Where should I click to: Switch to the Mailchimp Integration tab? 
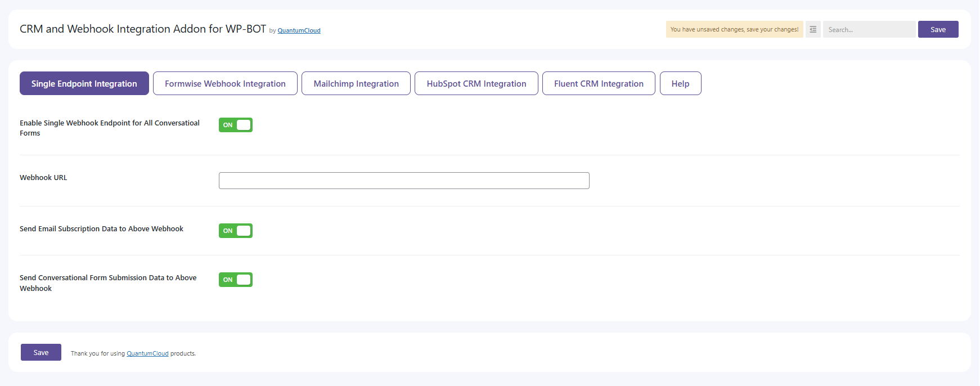tap(356, 83)
